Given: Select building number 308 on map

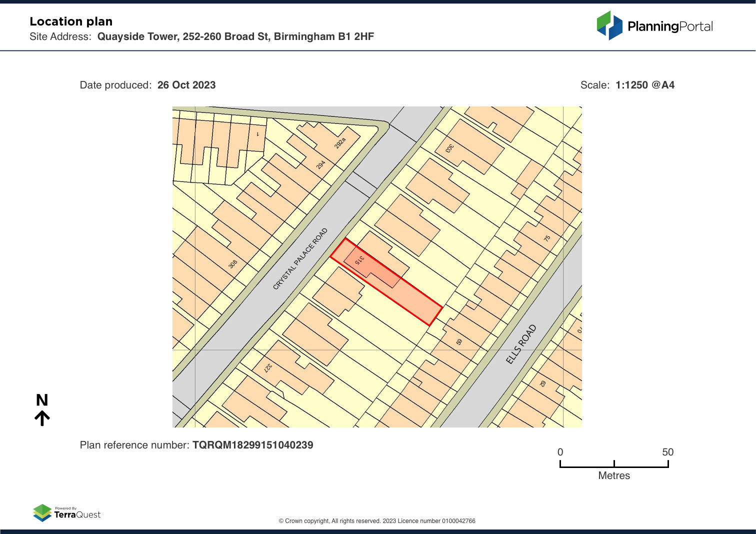Looking at the screenshot, I should [233, 263].
